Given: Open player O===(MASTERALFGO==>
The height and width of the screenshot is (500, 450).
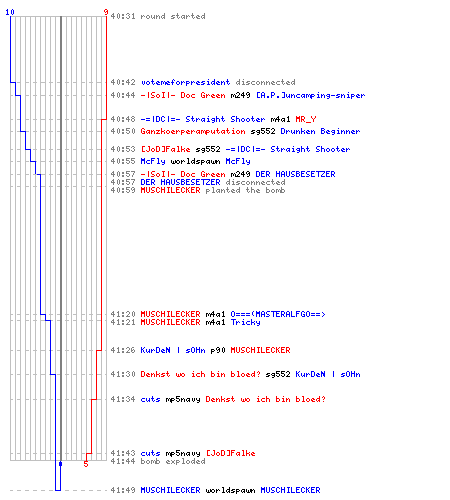Looking at the screenshot, I should [x=278, y=314].
